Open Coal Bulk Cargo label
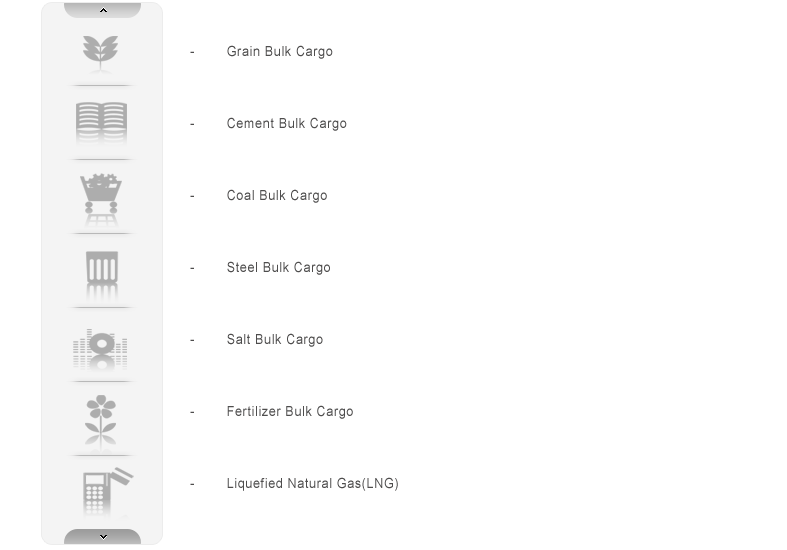The height and width of the screenshot is (550, 787). pos(277,196)
